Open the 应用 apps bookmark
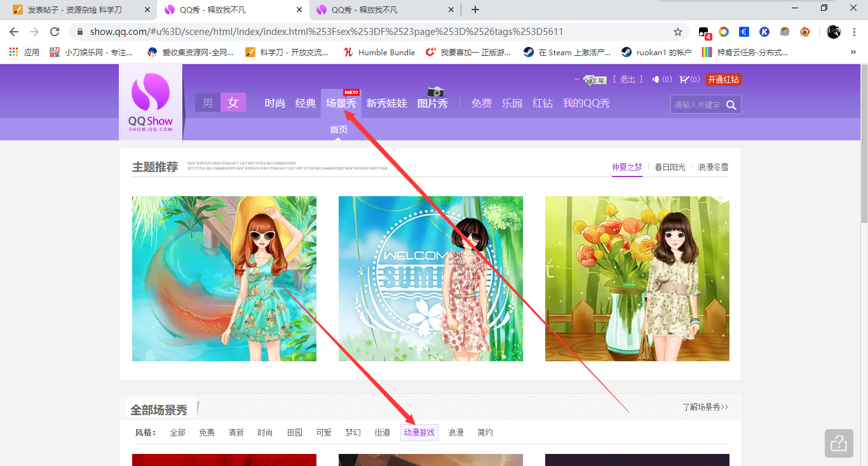868x466 pixels. 24,53
